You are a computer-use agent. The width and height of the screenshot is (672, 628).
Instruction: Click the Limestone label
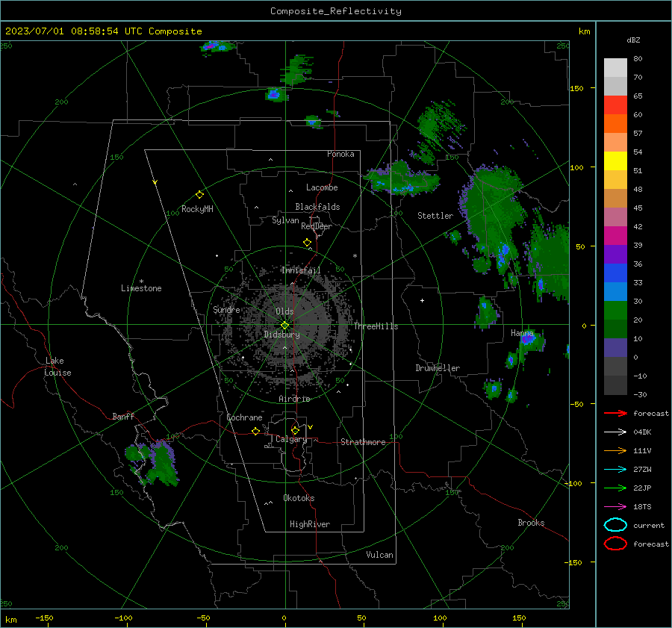(x=141, y=288)
